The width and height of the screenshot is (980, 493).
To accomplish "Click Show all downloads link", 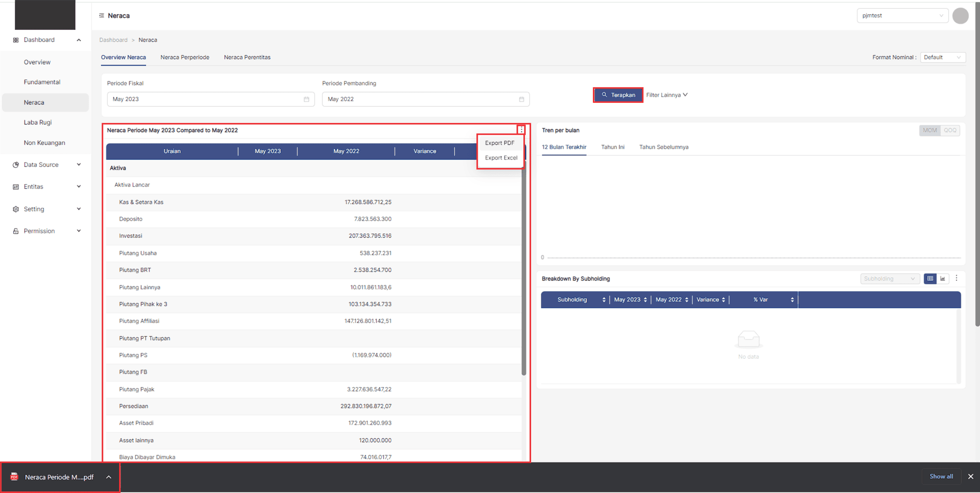I will click(941, 476).
